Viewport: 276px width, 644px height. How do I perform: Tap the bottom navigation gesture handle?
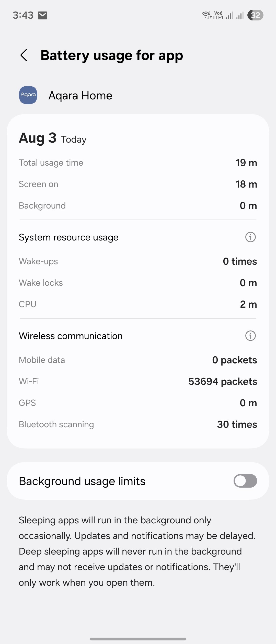pos(138,639)
